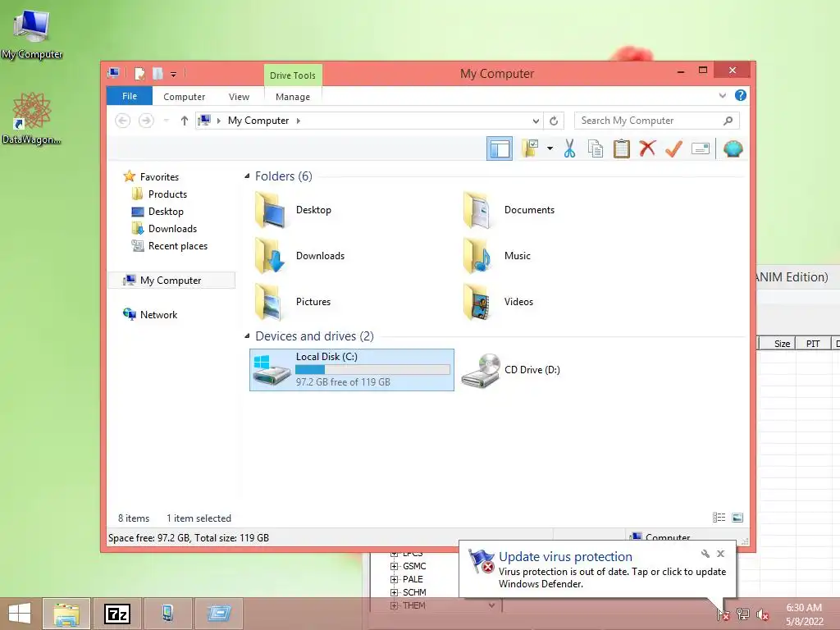Expand the GSMC tree node behind
The height and width of the screenshot is (630, 840).
[395, 566]
